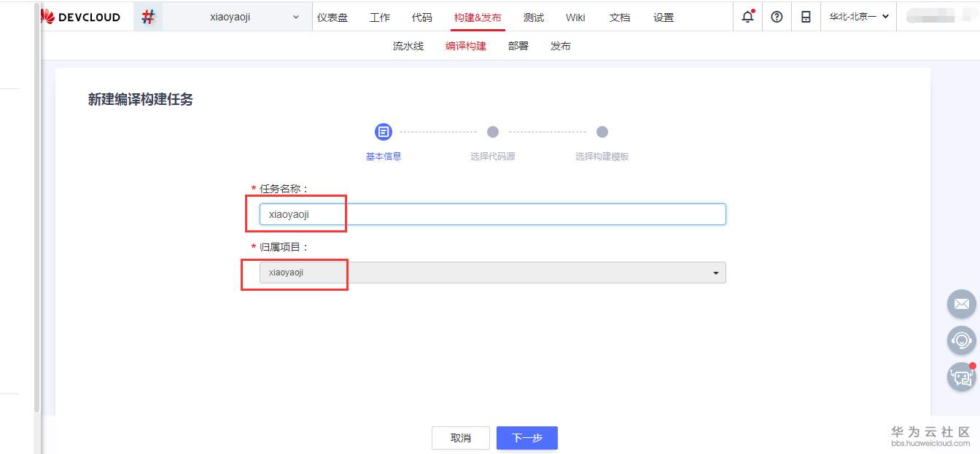Select the 选择代码源 step circle
Image resolution: width=980 pixels, height=454 pixels.
pos(492,132)
